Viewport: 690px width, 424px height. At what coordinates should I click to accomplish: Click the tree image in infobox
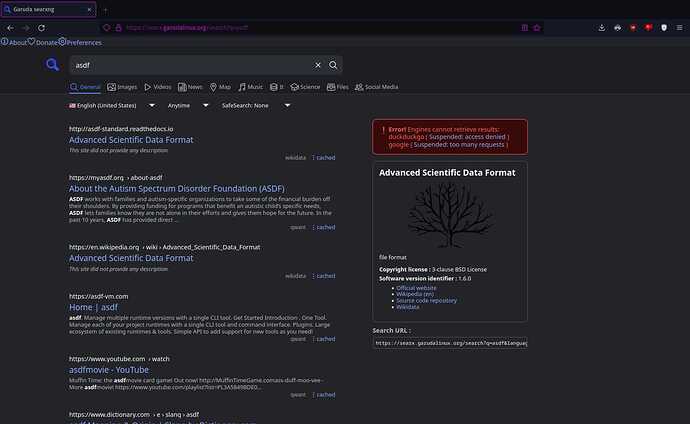tap(450, 215)
